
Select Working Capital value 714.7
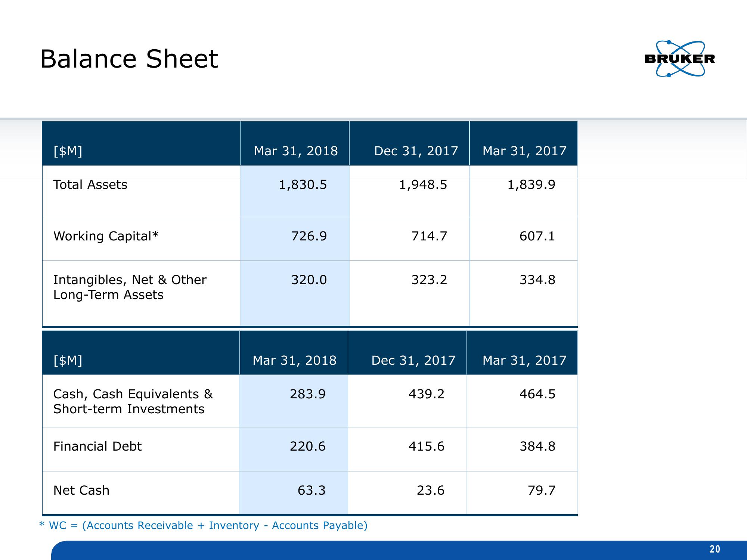pos(429,236)
